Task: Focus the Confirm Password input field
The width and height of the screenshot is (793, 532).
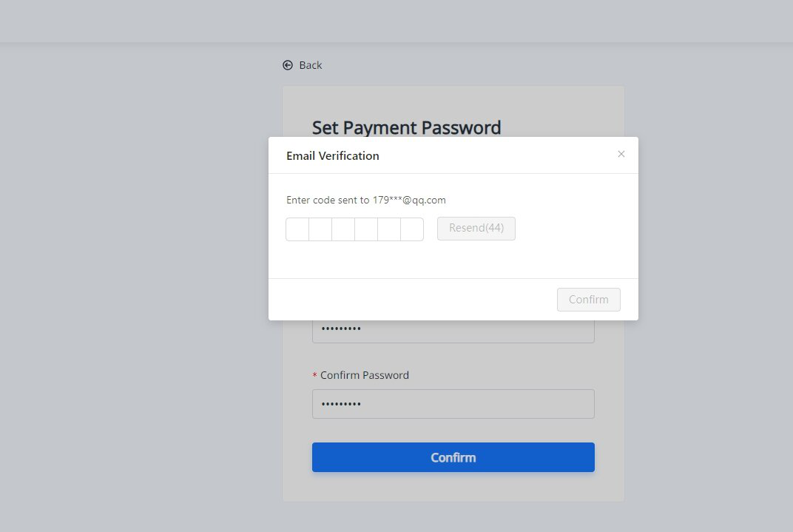Action: pyautogui.click(x=453, y=404)
